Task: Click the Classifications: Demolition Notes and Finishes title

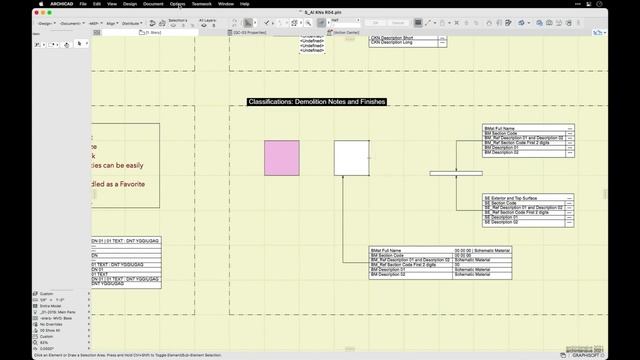Action: 317,102
